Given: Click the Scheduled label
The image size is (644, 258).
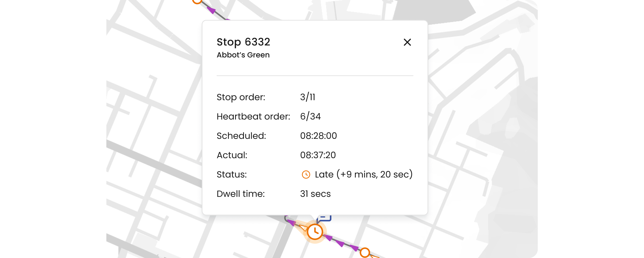Looking at the screenshot, I should pos(241,136).
